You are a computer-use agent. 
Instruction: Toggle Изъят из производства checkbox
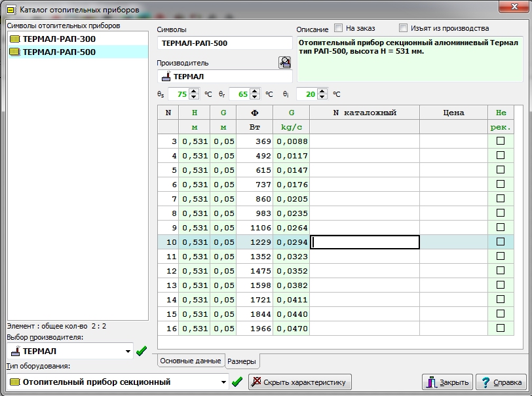coord(403,28)
